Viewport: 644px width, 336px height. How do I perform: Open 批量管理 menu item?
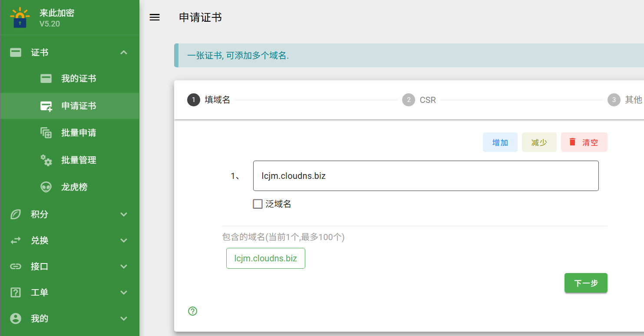[x=70, y=160]
